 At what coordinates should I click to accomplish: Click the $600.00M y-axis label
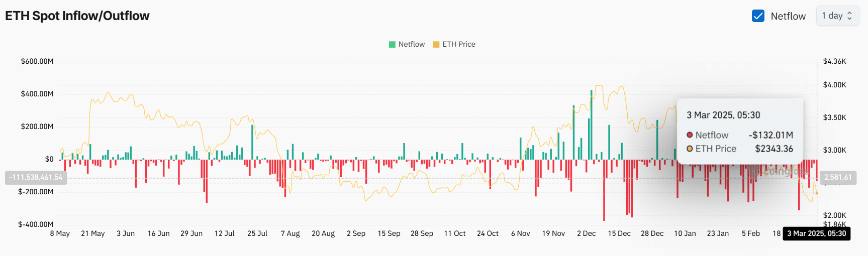pyautogui.click(x=37, y=61)
